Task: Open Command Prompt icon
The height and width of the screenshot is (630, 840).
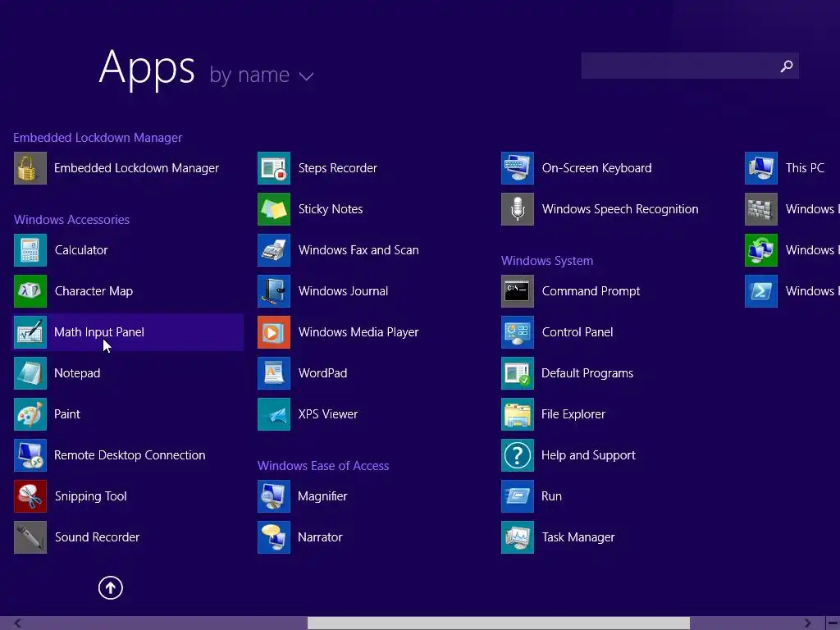Action: tap(518, 291)
